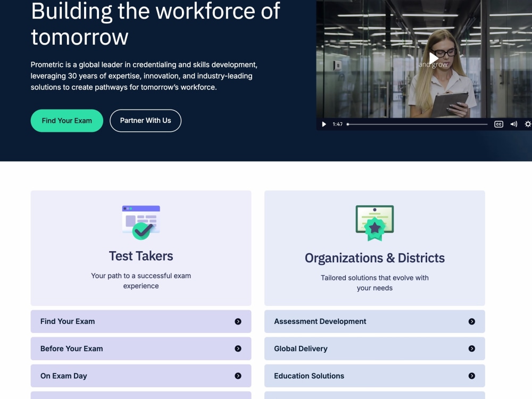Open the On Exam Day row
The height and width of the screenshot is (399, 532).
pos(141,376)
